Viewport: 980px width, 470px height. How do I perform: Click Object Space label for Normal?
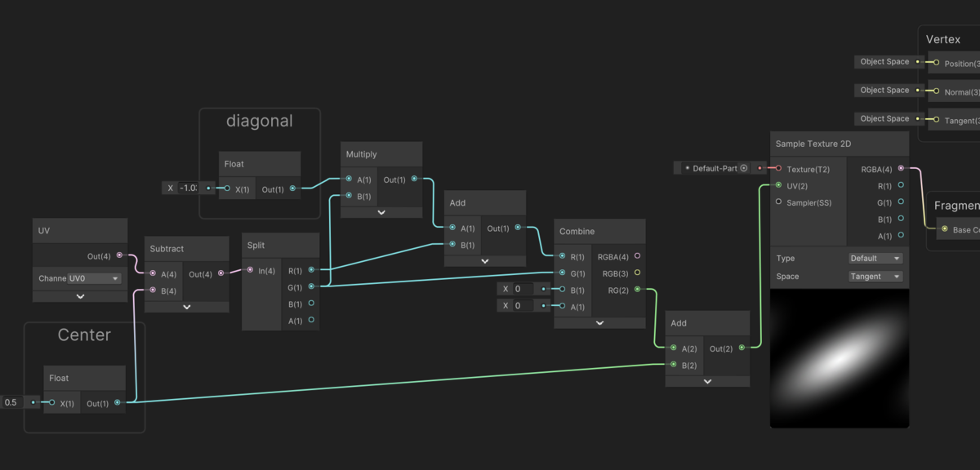(x=884, y=90)
